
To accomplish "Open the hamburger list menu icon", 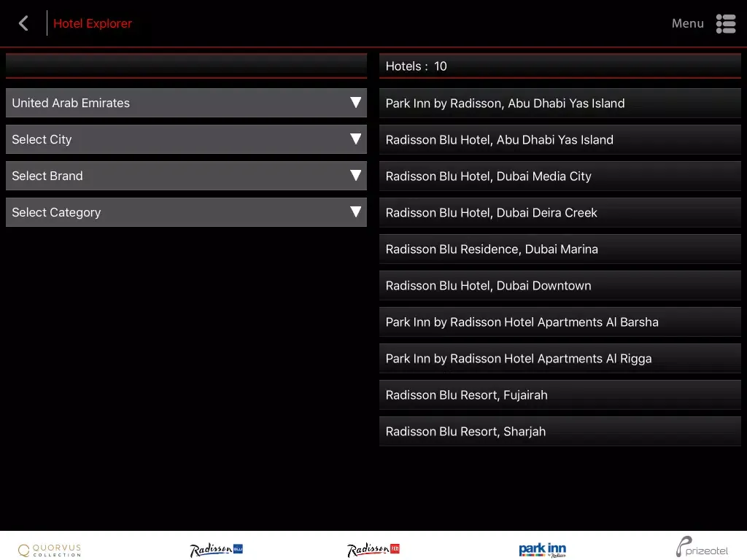I will pyautogui.click(x=726, y=23).
